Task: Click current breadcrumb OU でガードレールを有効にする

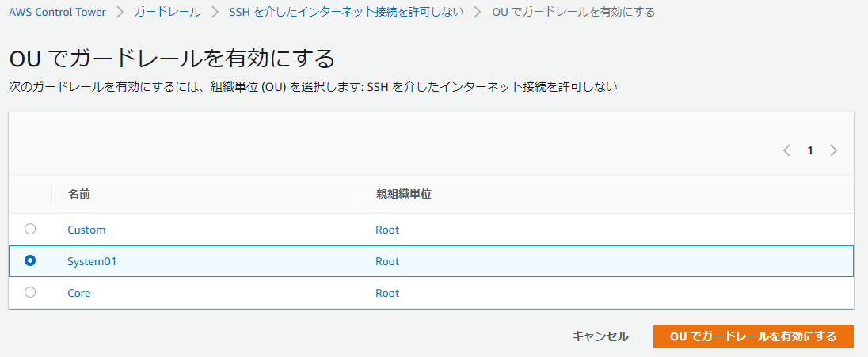Action: pos(573,13)
